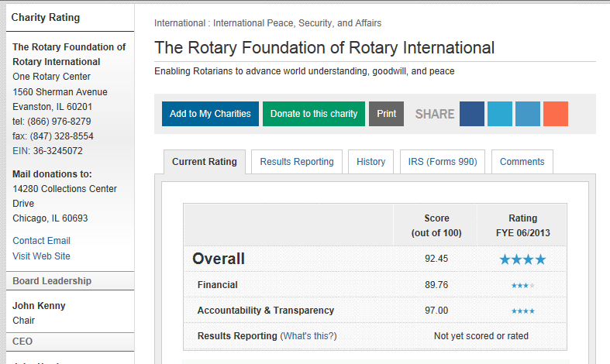The image size is (610, 364).
Task: Click sidebar Rotary Foundation organization name
Action: tap(69, 54)
